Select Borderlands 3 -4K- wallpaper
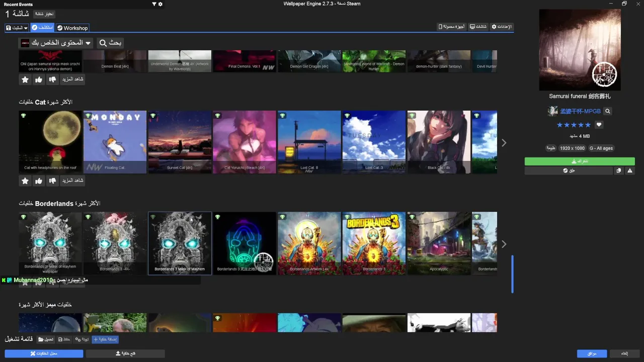The image size is (644, 362). (x=115, y=243)
